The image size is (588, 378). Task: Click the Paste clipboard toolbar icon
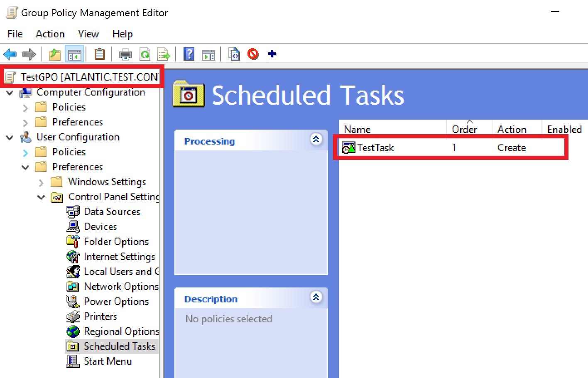pos(100,54)
